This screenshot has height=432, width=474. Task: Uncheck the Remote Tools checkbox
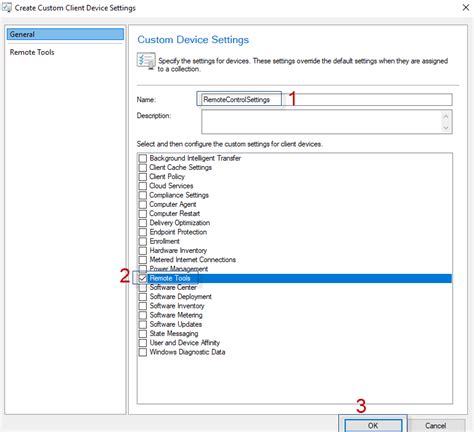[x=143, y=278]
